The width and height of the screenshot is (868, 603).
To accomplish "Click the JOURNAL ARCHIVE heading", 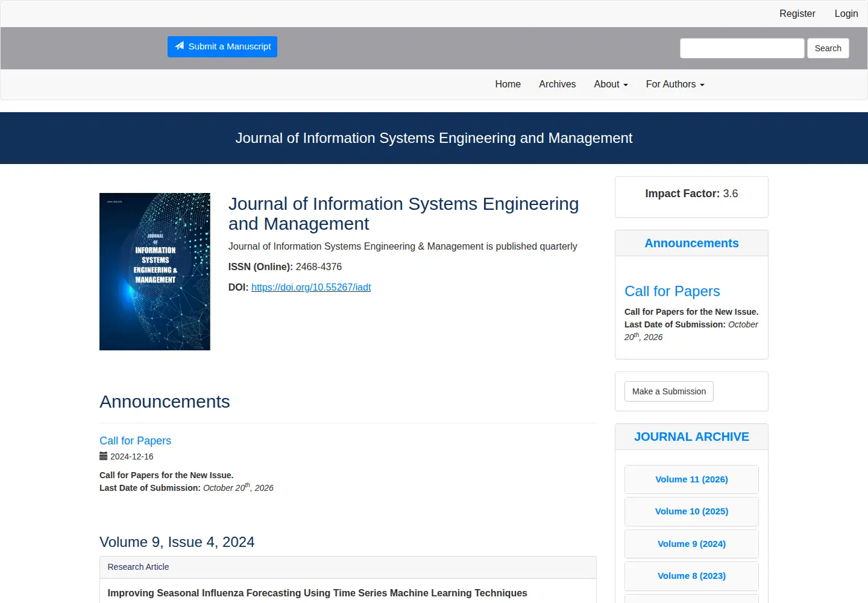I will 691,437.
